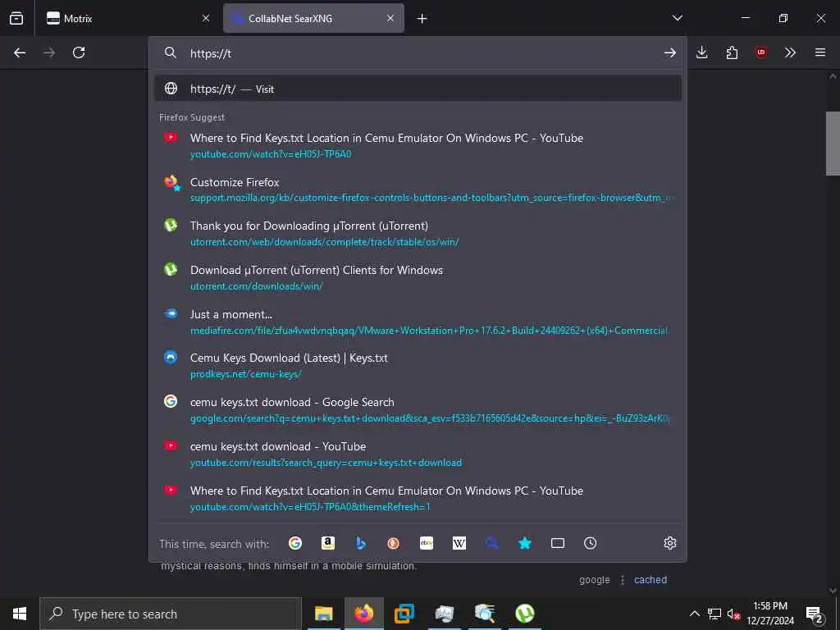The image size is (840, 630).
Task: Reload the current page
Action: [79, 52]
